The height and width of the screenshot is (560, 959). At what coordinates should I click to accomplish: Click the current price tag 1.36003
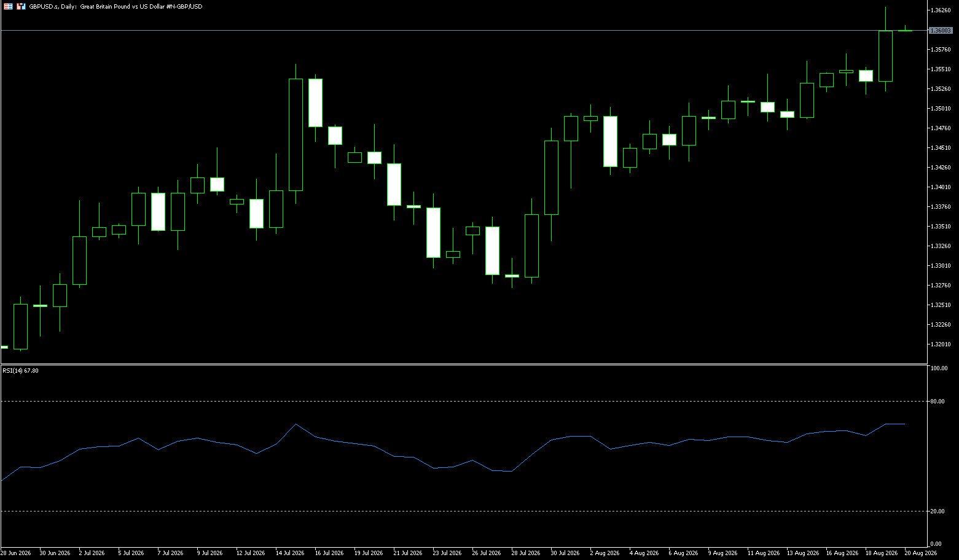click(941, 30)
